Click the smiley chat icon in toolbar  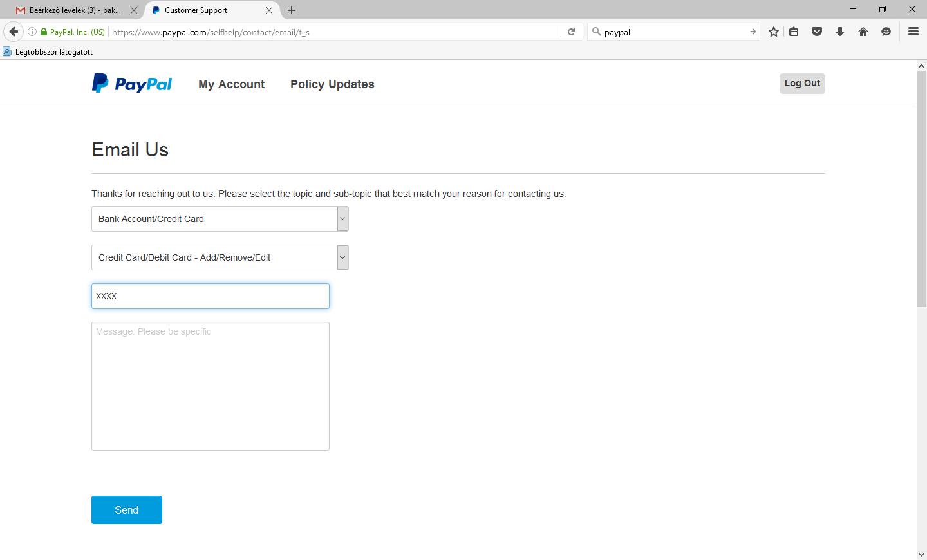coord(886,32)
